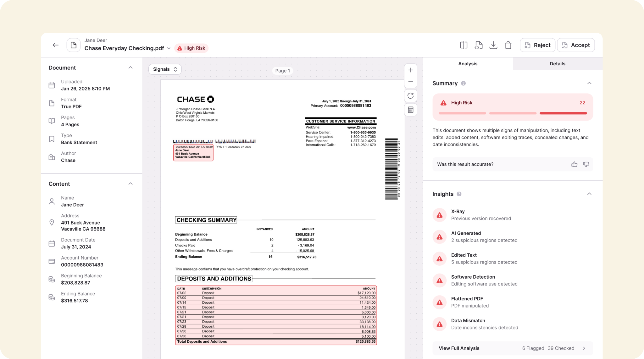
Task: Click the Software Detection warning icon
Action: [x=440, y=280]
